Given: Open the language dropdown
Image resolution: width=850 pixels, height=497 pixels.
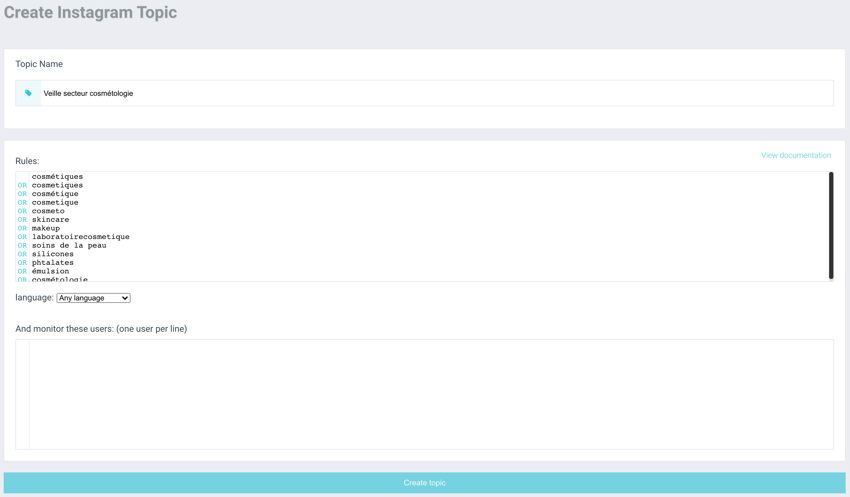Looking at the screenshot, I should pos(93,298).
